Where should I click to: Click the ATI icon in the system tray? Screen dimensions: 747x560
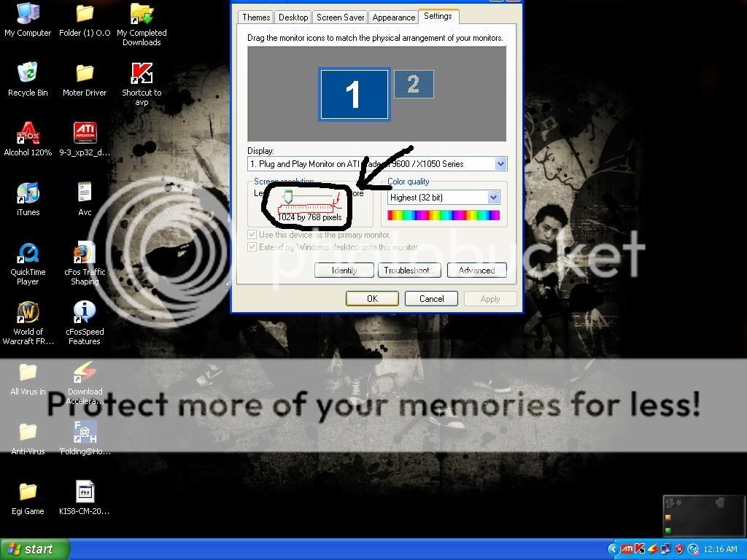coord(627,549)
